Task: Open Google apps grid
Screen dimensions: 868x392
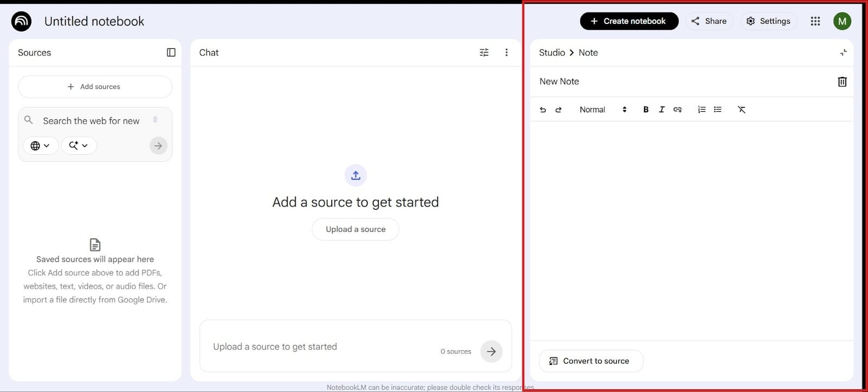Action: (x=815, y=21)
